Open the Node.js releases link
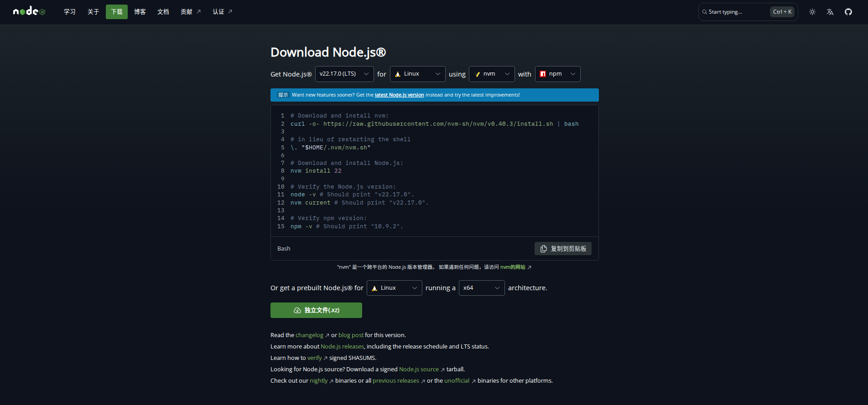This screenshot has height=405, width=868. (x=342, y=347)
